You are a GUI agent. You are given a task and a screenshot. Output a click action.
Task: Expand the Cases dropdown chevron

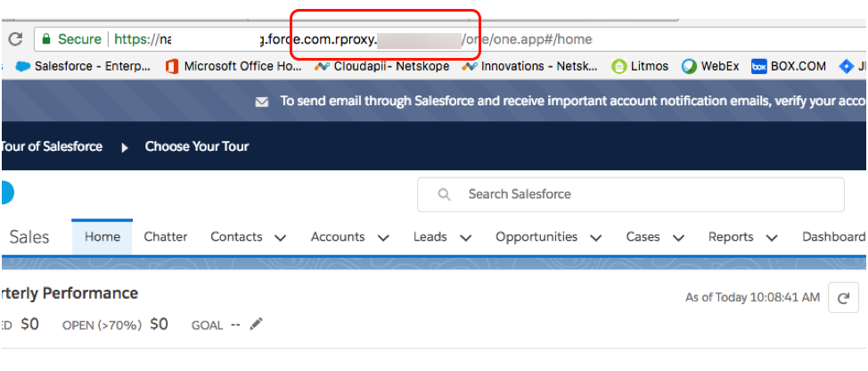678,238
